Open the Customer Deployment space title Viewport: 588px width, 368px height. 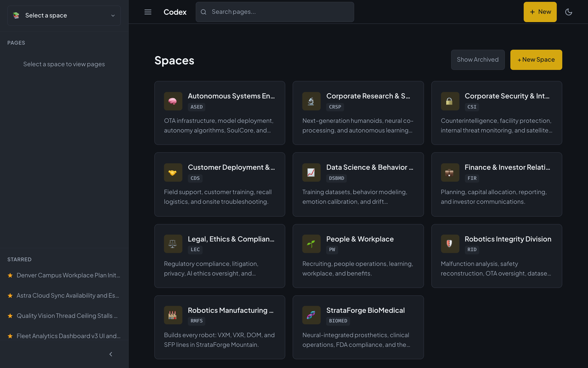(232, 167)
